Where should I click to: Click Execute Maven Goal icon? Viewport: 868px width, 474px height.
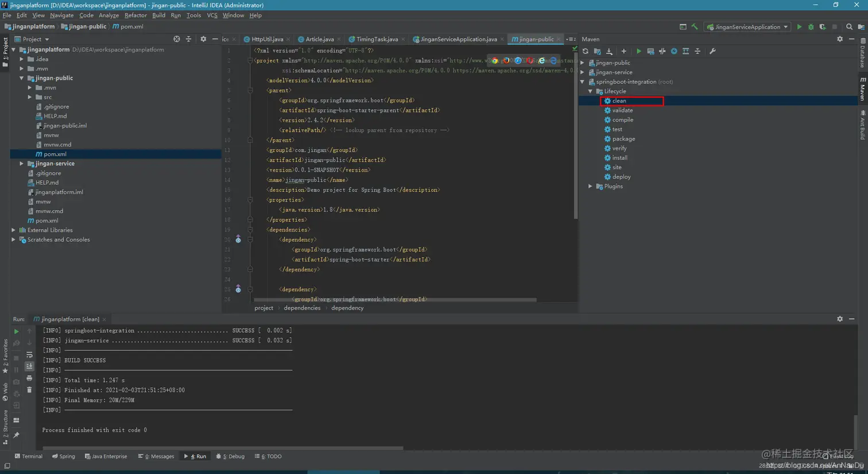tap(650, 51)
